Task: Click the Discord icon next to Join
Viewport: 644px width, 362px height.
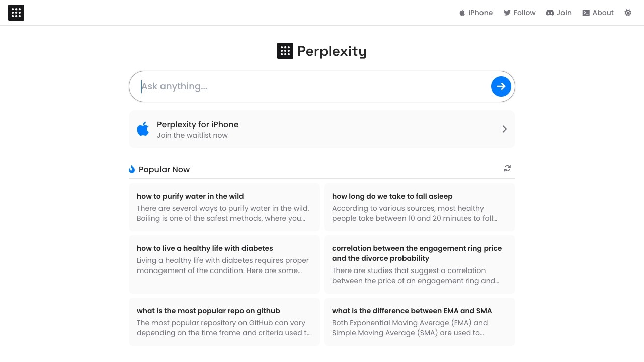Action: 550,13
